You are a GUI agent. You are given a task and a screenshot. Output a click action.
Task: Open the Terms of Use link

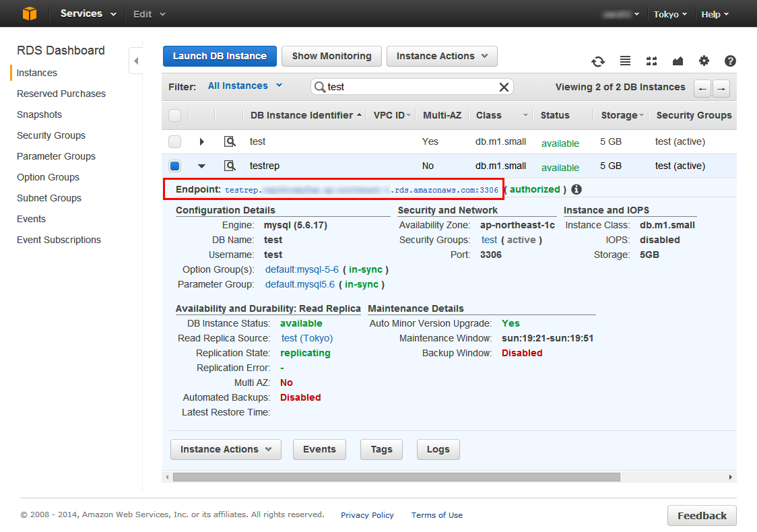[437, 515]
